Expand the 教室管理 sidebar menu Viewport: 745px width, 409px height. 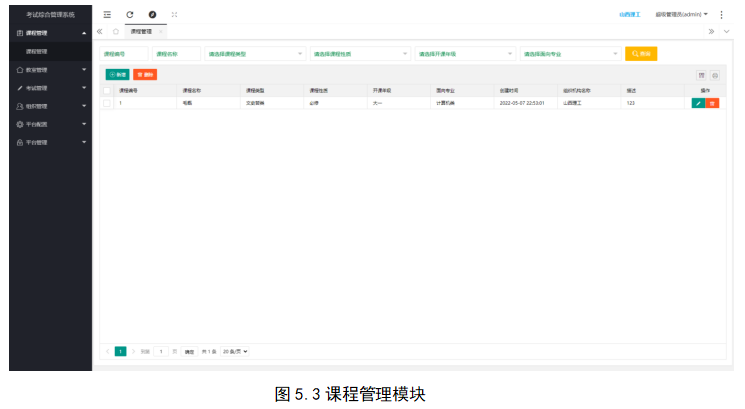tap(50, 70)
